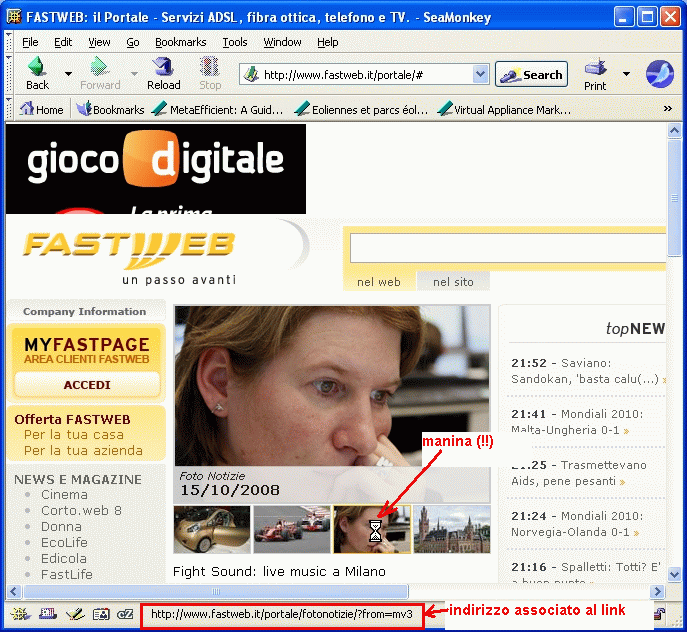Viewport: 687px width, 632px height.
Task: Click the vertical scrollbar down arrow
Action: click(674, 574)
